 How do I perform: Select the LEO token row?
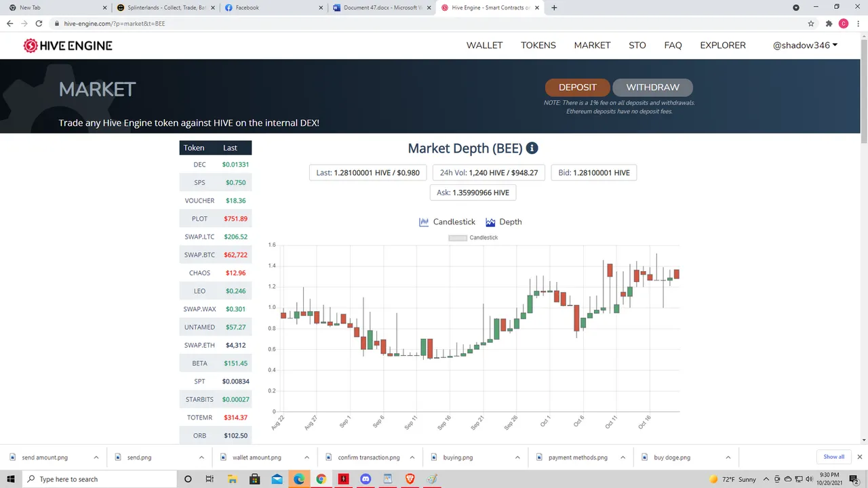click(216, 291)
